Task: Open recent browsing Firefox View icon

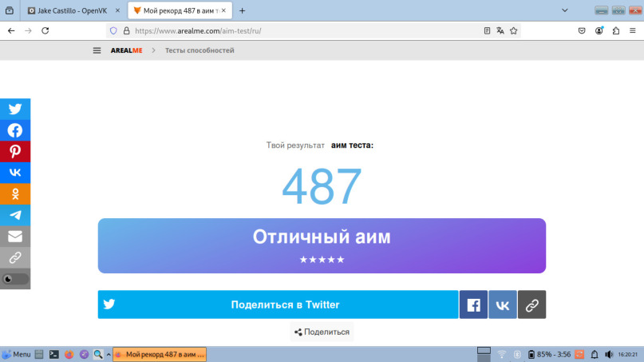Action: (10, 10)
